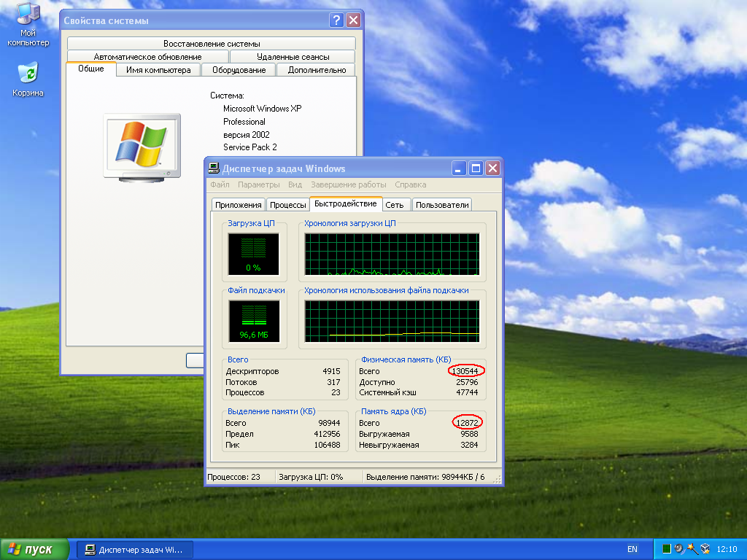Click the kernel memory total value 12872

point(467,423)
